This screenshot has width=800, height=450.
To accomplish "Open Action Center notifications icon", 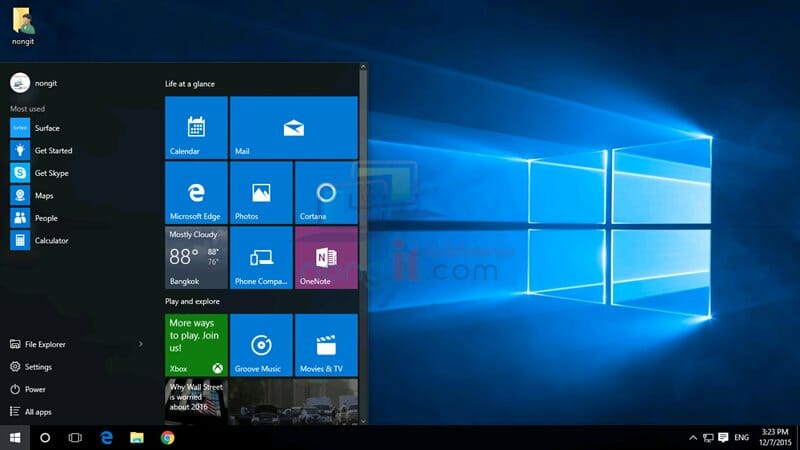I will tap(723, 438).
